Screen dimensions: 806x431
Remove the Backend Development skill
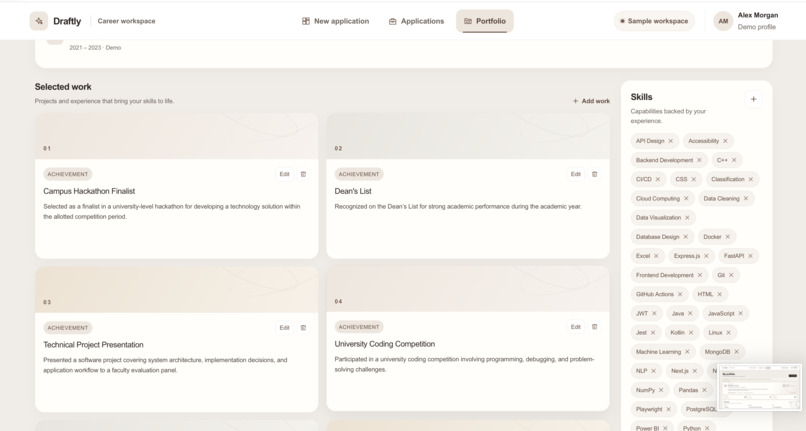pyautogui.click(x=699, y=160)
